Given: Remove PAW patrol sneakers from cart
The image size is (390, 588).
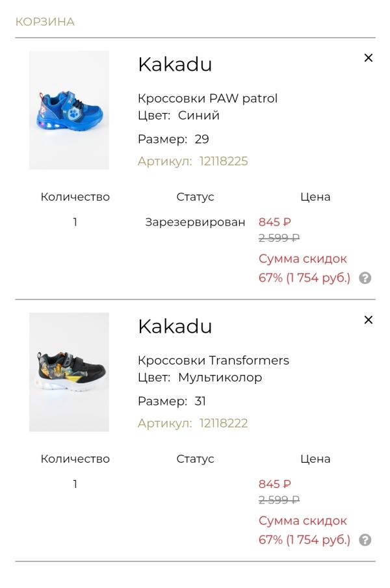Looking at the screenshot, I should (x=369, y=58).
